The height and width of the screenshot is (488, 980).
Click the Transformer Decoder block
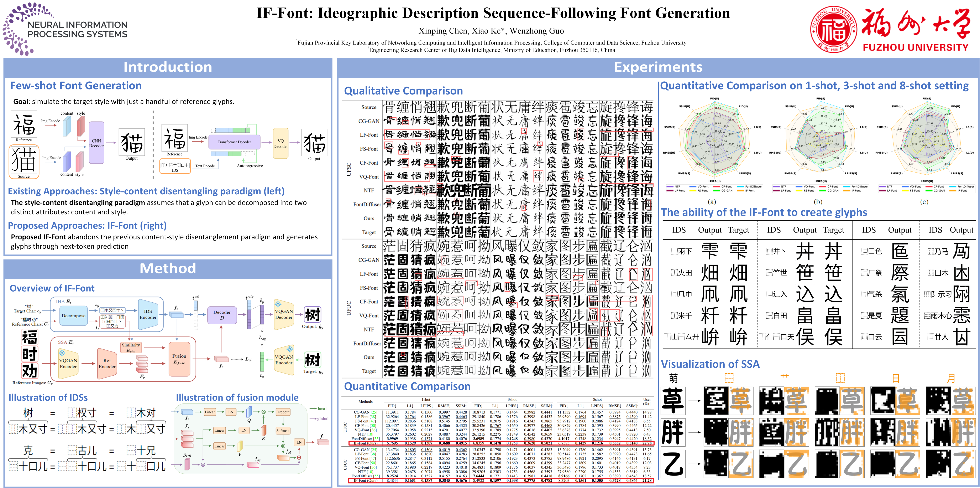(234, 142)
